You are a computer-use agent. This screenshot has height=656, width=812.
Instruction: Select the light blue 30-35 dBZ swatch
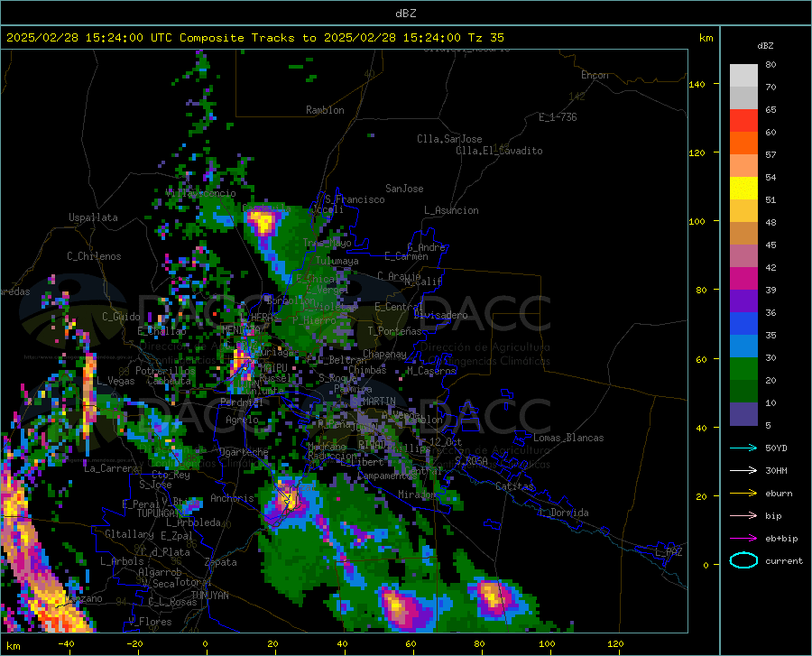(743, 346)
